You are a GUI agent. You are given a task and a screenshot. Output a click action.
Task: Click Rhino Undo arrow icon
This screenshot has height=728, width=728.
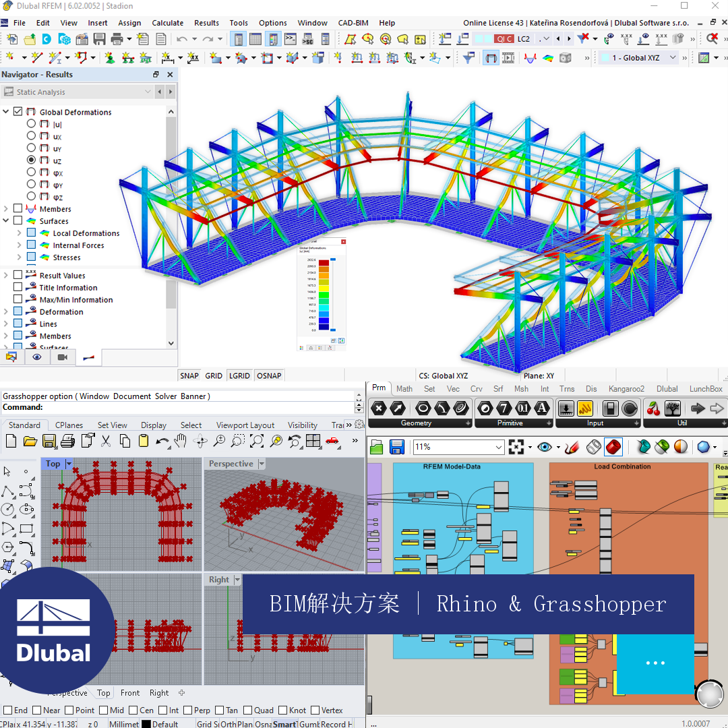(162, 441)
